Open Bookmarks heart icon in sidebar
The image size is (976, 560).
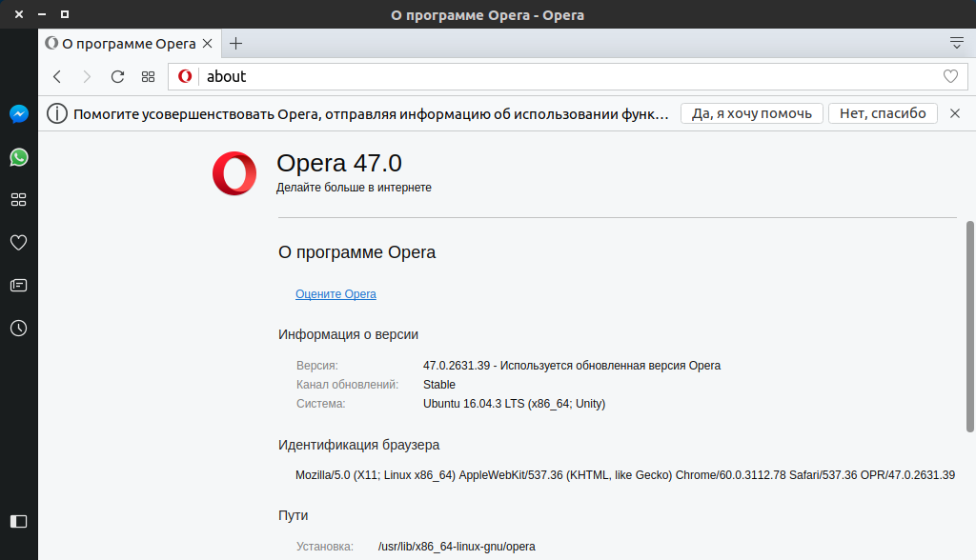(19, 242)
